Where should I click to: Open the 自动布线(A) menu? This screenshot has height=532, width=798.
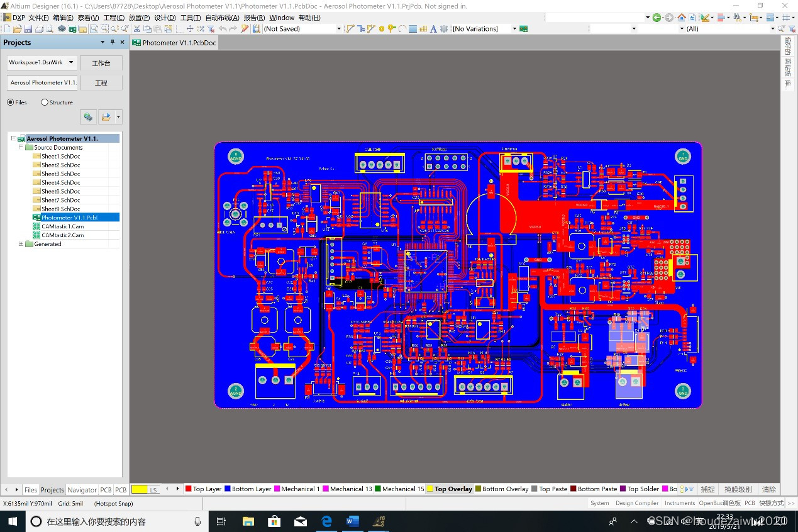(222, 18)
